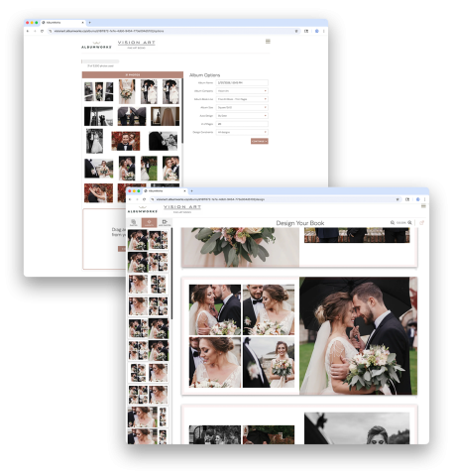The width and height of the screenshot is (453, 476).
Task: Select the highlighted layouts tab in the design sidebar
Action: click(x=149, y=223)
